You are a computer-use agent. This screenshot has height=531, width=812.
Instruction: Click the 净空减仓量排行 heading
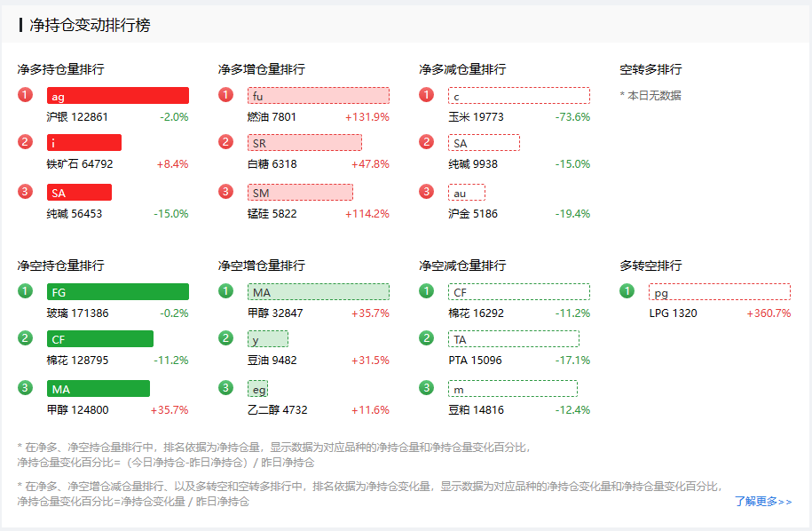[x=462, y=265]
